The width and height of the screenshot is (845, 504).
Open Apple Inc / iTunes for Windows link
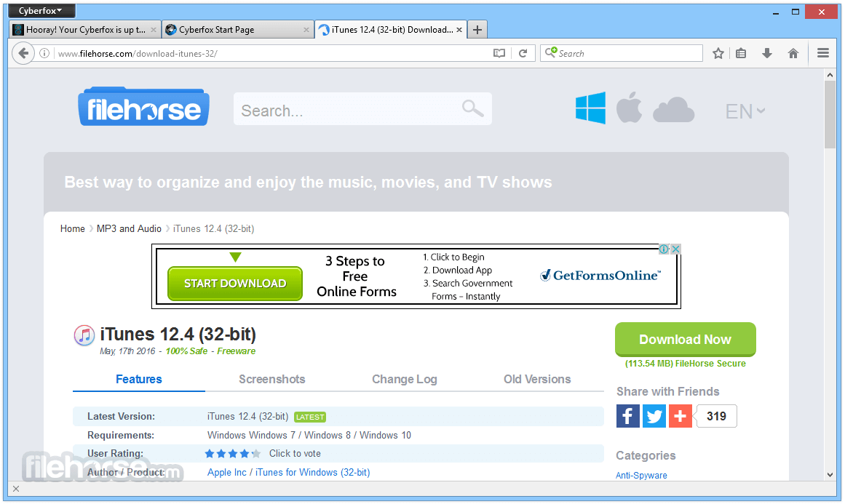(x=289, y=472)
